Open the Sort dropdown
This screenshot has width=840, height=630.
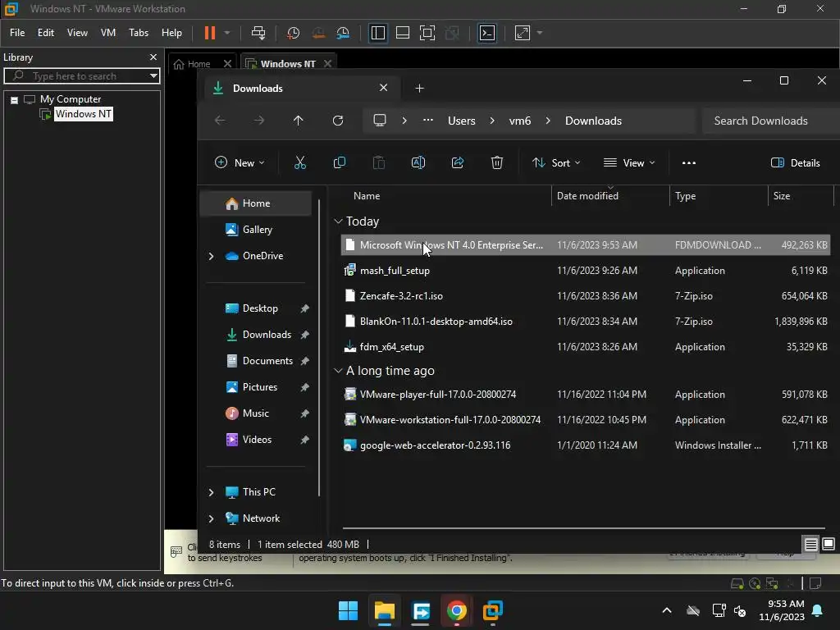pyautogui.click(x=556, y=163)
